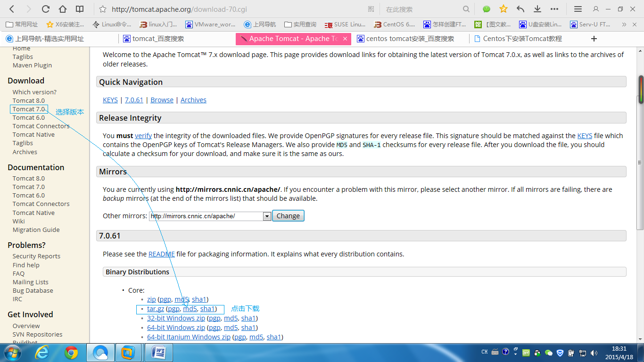Open the reading mode book icon

[80, 9]
